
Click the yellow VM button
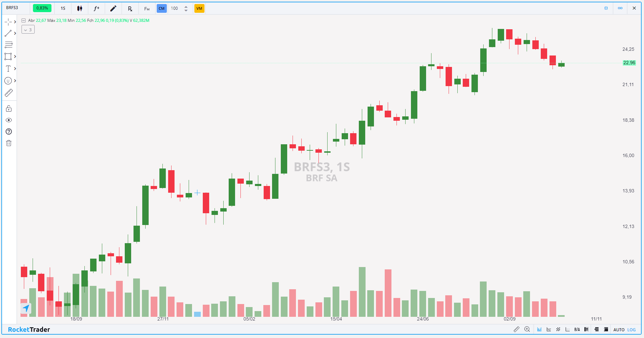[199, 8]
